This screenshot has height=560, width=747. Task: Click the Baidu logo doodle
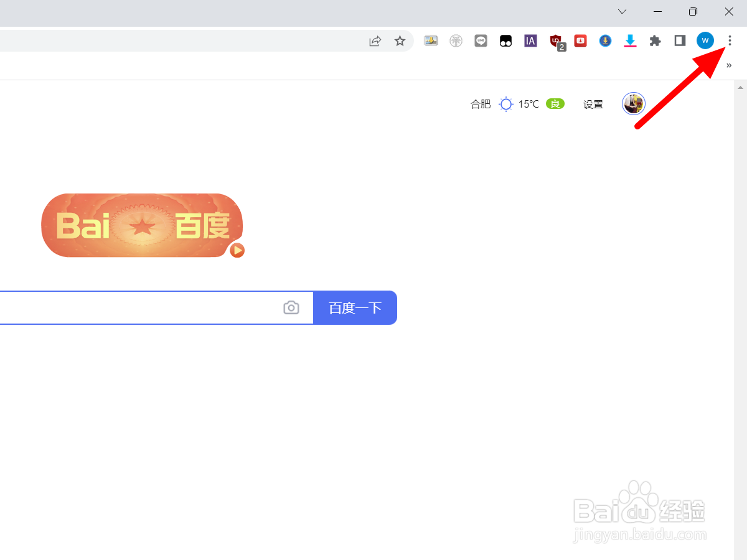tap(142, 225)
